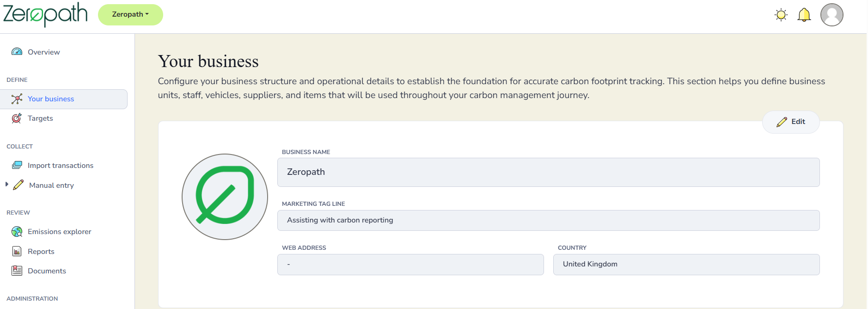Toggle light/dark theme with sun icon

click(x=781, y=15)
